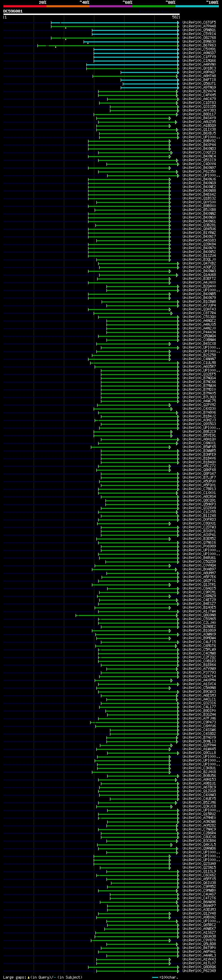Select hit label UniRef100_B3EM52

pyautogui.click(x=199, y=539)
